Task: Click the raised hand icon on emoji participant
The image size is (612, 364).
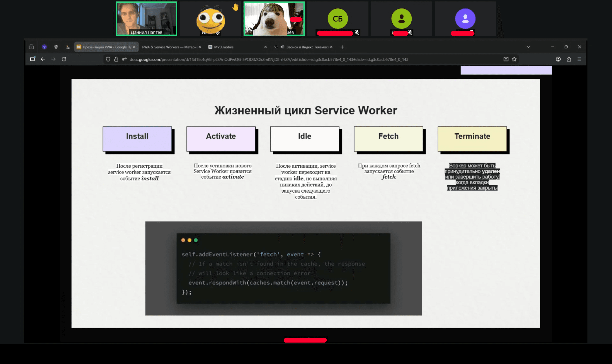Action: tap(235, 7)
